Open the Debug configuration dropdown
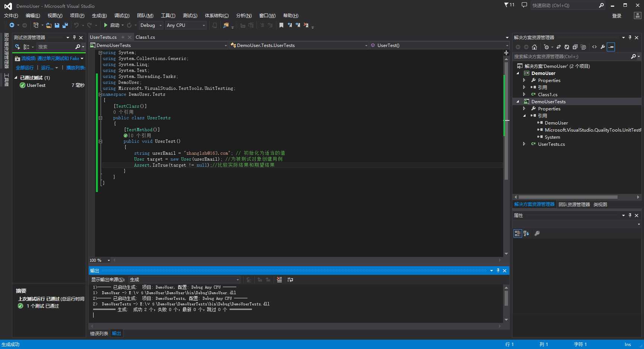The image size is (644, 349). [151, 25]
